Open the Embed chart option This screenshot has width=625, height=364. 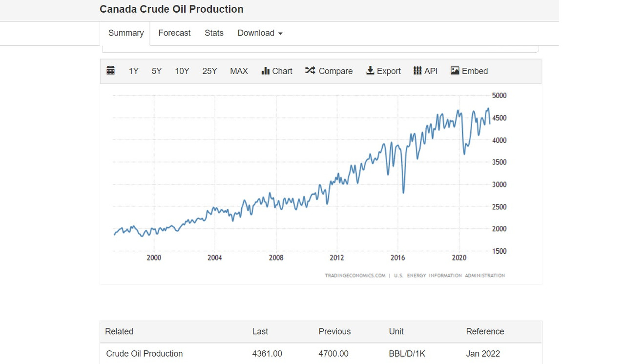tap(469, 71)
